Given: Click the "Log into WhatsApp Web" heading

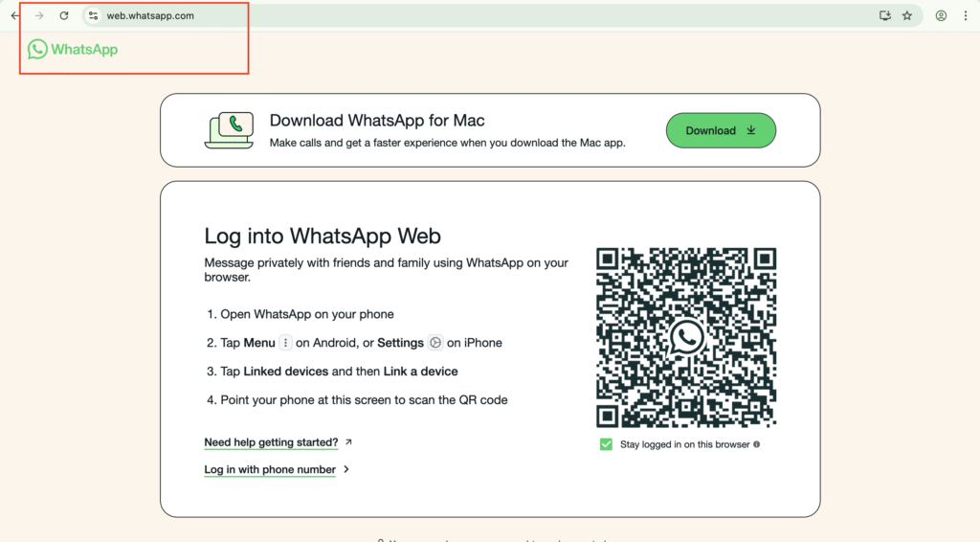Looking at the screenshot, I should coord(323,236).
